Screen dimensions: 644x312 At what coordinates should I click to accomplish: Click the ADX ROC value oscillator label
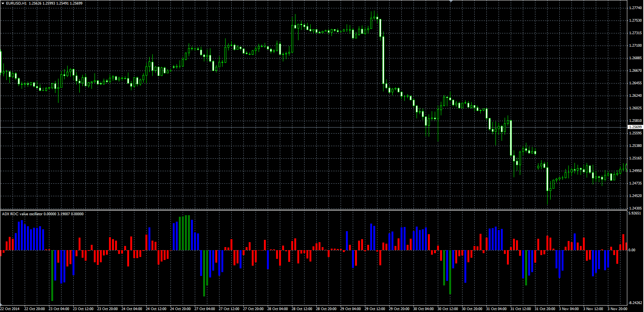pyautogui.click(x=22, y=214)
